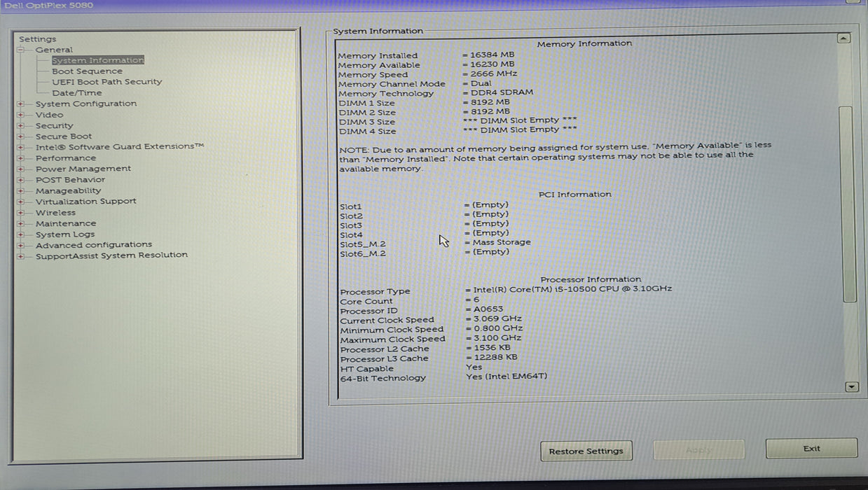Expand the Video node
Viewport: 868px width, 490px height.
(21, 115)
